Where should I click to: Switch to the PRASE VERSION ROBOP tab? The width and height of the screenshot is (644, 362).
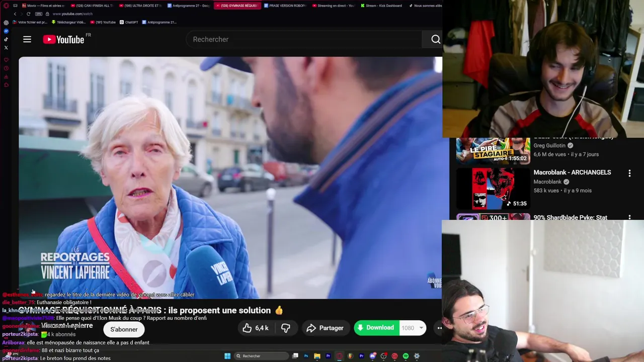coord(285,6)
